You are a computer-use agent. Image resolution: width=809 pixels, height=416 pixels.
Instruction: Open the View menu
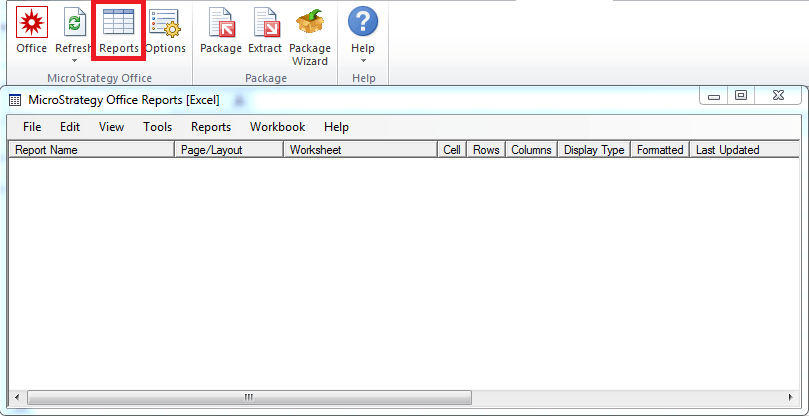[x=111, y=127]
